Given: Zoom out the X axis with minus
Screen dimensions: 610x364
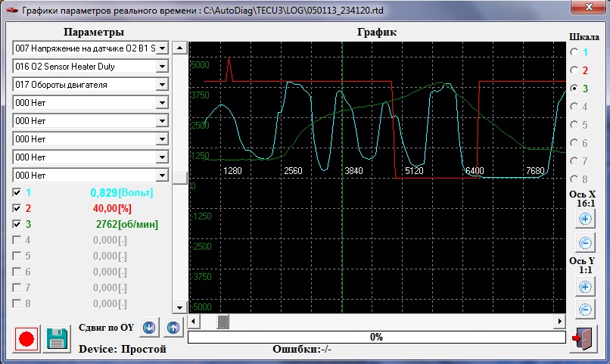Looking at the screenshot, I should (585, 243).
